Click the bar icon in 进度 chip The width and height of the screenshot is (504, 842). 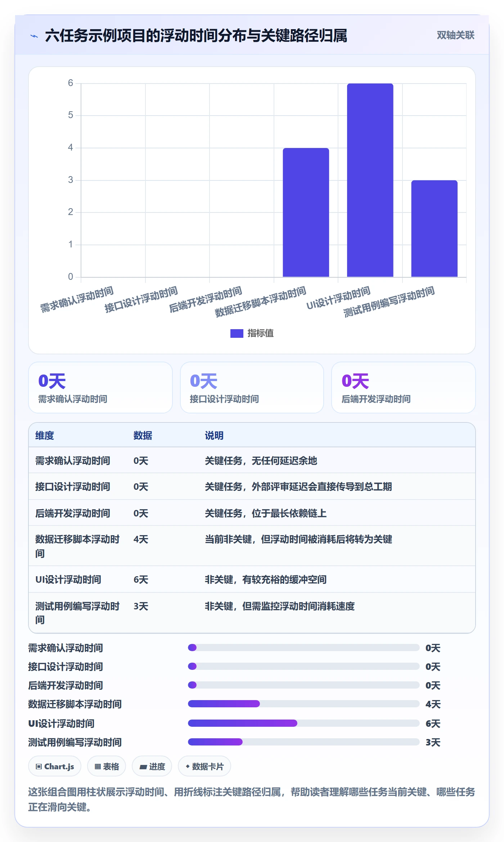tap(143, 767)
